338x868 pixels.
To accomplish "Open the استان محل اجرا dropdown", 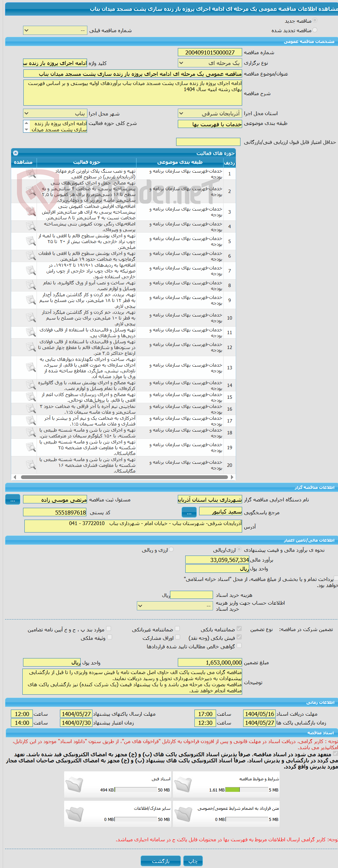I will [210, 113].
